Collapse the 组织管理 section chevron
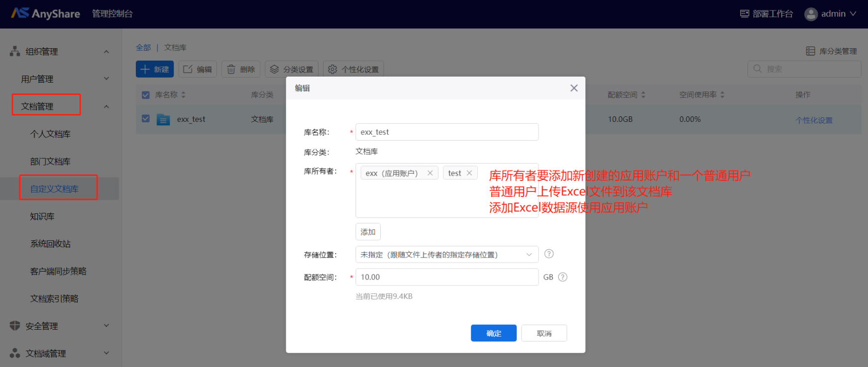This screenshot has width=868, height=367. coord(107,51)
